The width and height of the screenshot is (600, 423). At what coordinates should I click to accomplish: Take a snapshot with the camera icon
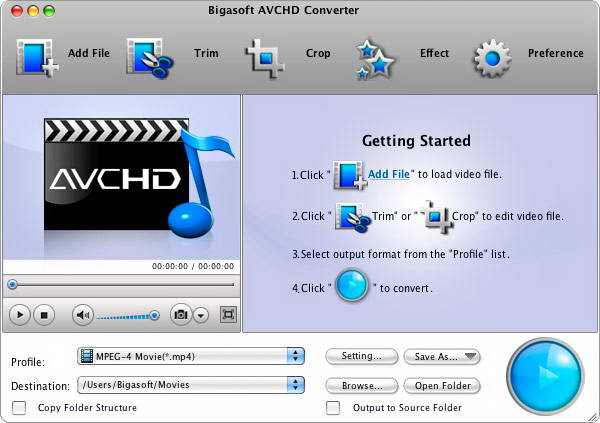click(181, 315)
